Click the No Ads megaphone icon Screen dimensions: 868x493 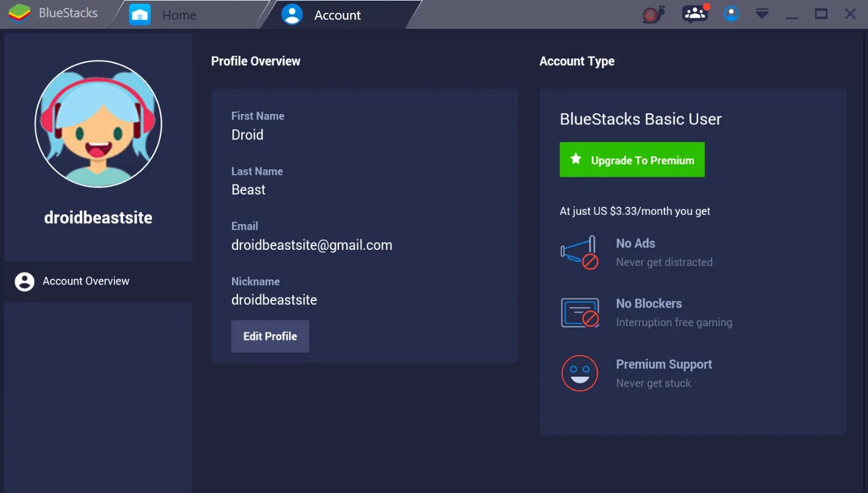tap(579, 252)
